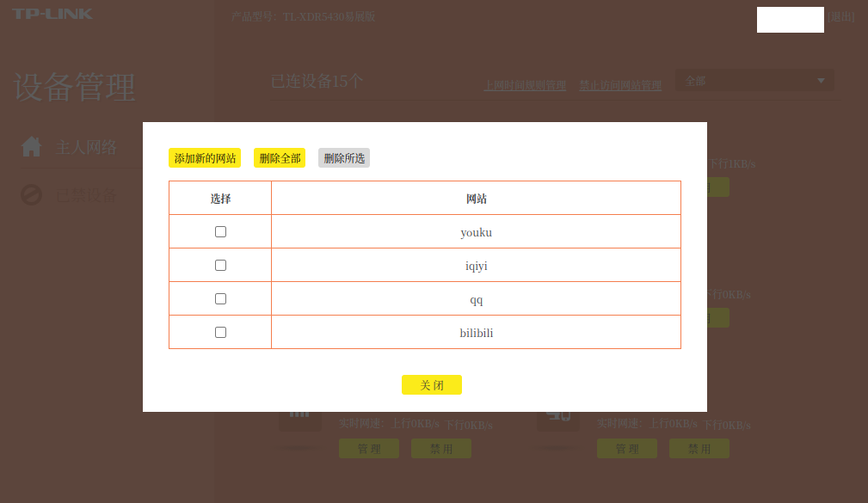The image size is (868, 503).
Task: Click the 删除所选 button
Action: click(344, 158)
